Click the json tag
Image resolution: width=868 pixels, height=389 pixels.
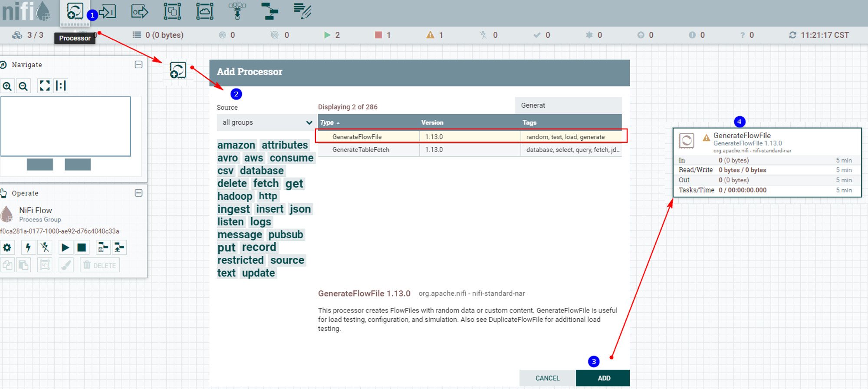[x=300, y=209]
